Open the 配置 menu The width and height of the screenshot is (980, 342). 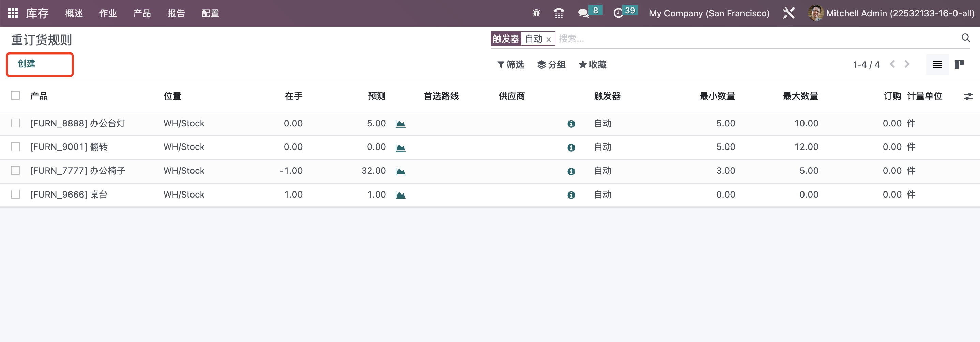(x=210, y=13)
